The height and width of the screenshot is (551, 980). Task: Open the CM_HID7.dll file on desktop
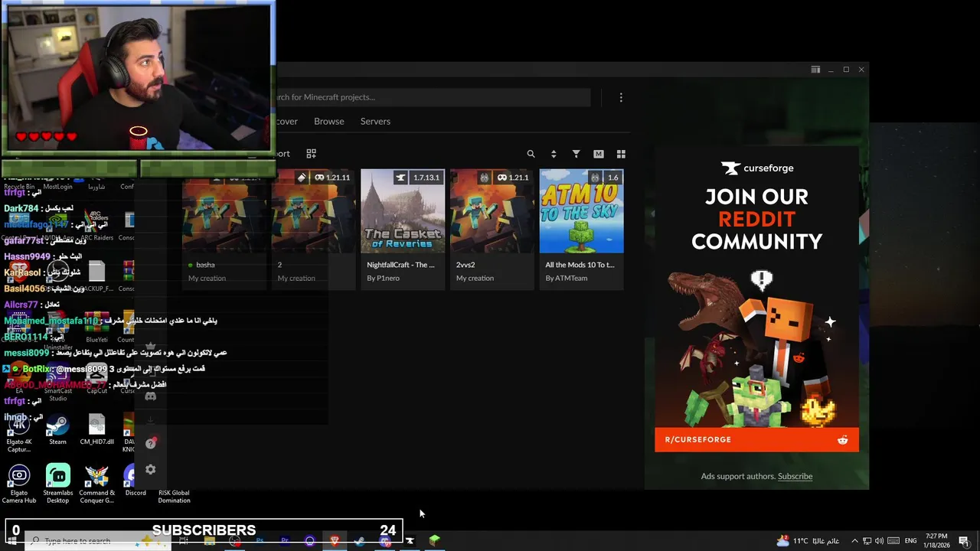point(96,429)
